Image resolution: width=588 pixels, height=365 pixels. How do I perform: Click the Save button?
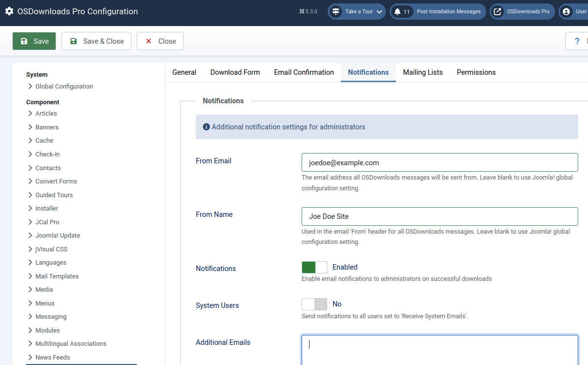click(34, 41)
